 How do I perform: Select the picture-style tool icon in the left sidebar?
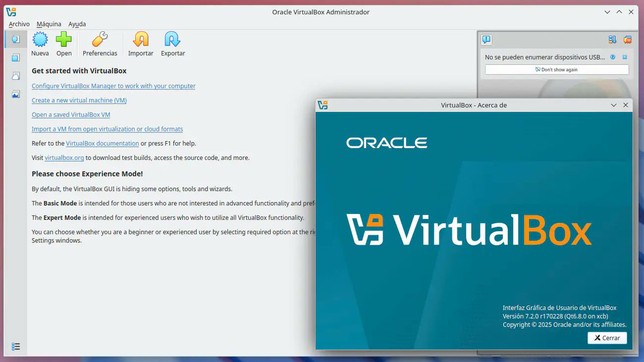click(16, 94)
